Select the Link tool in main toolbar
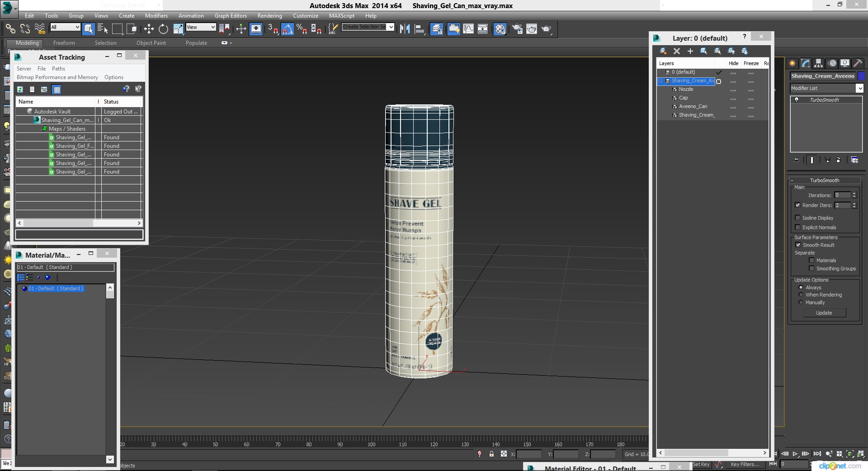The height and width of the screenshot is (471, 868). (10, 29)
